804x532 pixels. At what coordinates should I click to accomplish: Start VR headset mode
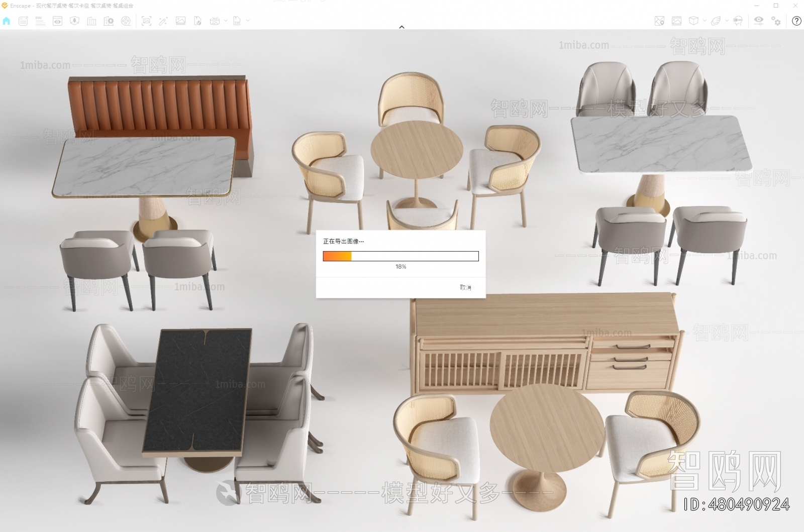[738, 21]
